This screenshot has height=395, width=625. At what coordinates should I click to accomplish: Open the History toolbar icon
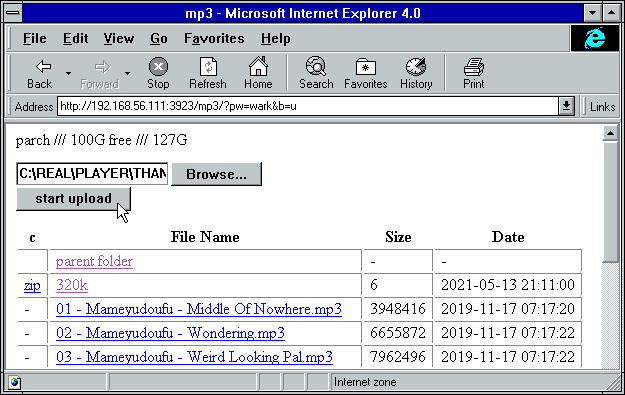(416, 66)
